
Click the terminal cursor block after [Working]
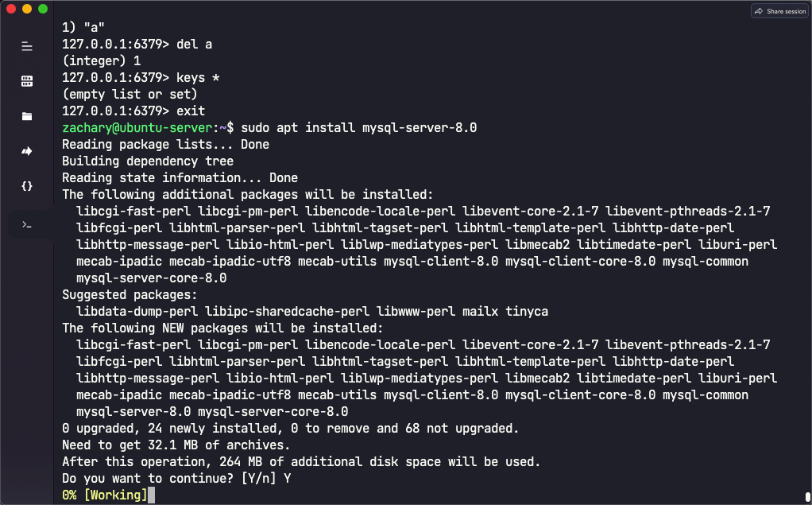point(152,495)
